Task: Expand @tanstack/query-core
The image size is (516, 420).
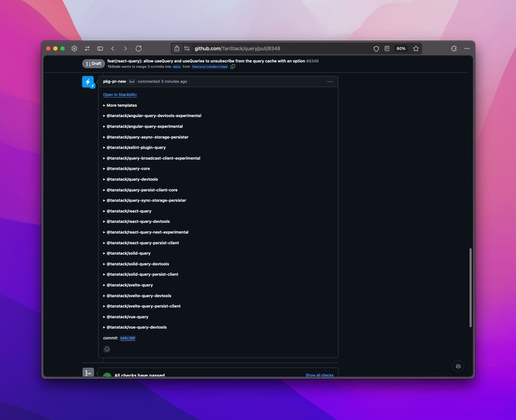Action: click(126, 169)
